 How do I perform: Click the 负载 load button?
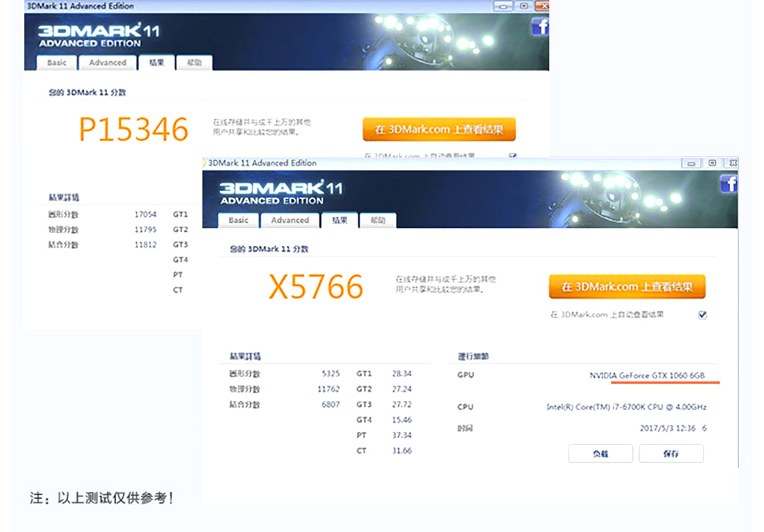(x=600, y=453)
